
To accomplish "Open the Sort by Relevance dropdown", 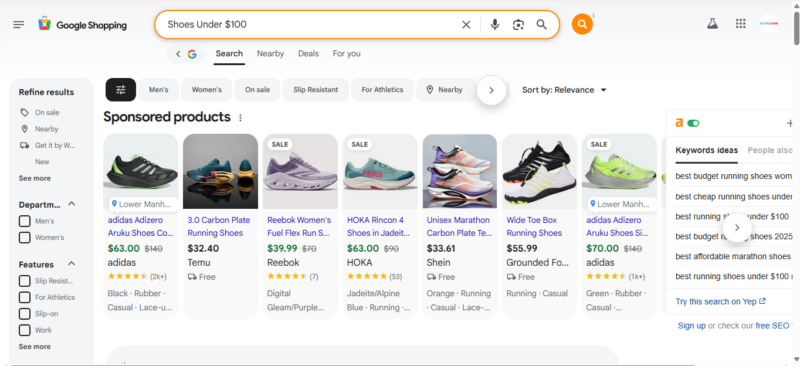I will pyautogui.click(x=564, y=90).
